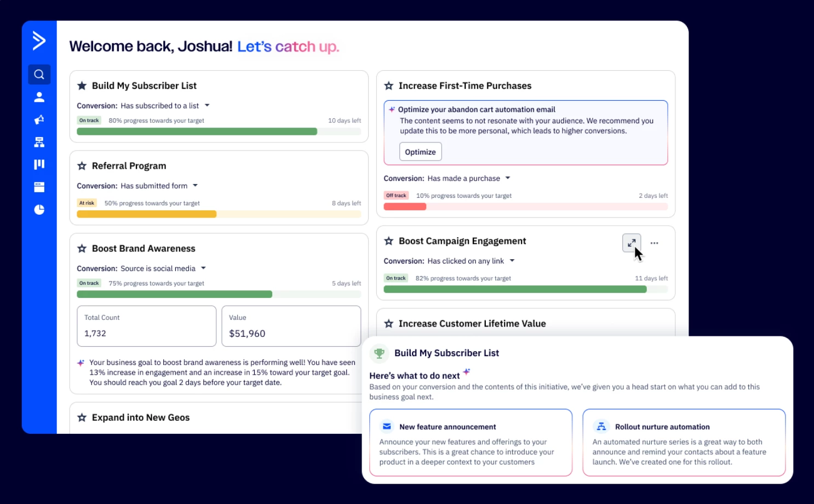This screenshot has height=504, width=814.
Task: Open Campaigns via the megaphone icon
Action: click(39, 119)
